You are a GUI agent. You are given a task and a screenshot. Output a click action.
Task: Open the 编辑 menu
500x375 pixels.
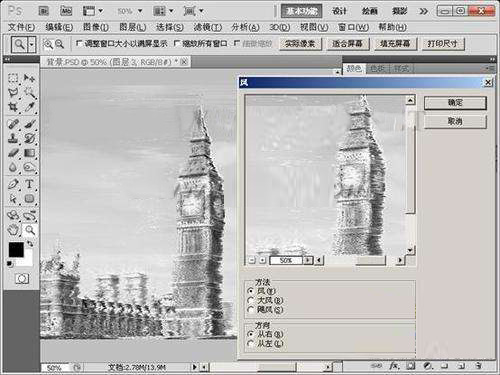pos(59,27)
